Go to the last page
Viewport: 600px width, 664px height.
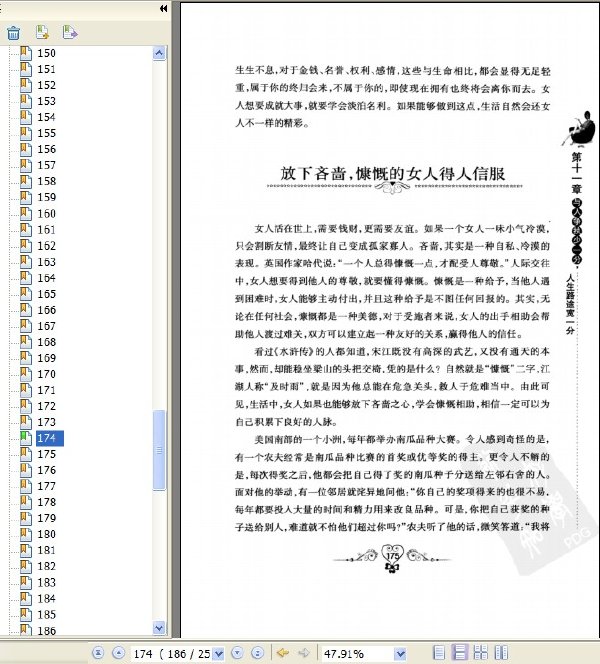(257, 653)
